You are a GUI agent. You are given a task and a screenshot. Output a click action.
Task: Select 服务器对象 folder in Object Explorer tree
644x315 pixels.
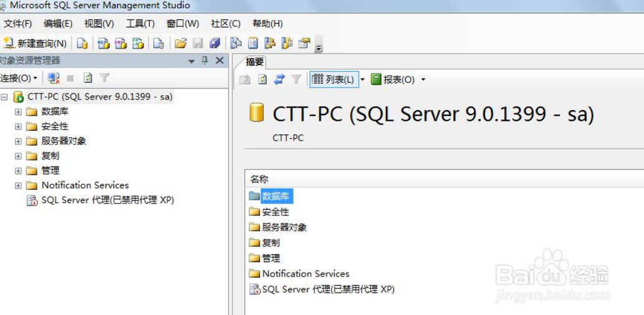click(64, 141)
